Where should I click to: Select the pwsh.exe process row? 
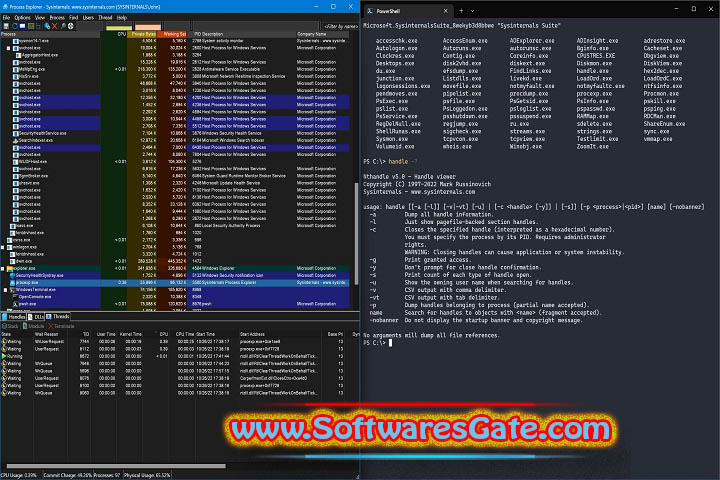174,304
